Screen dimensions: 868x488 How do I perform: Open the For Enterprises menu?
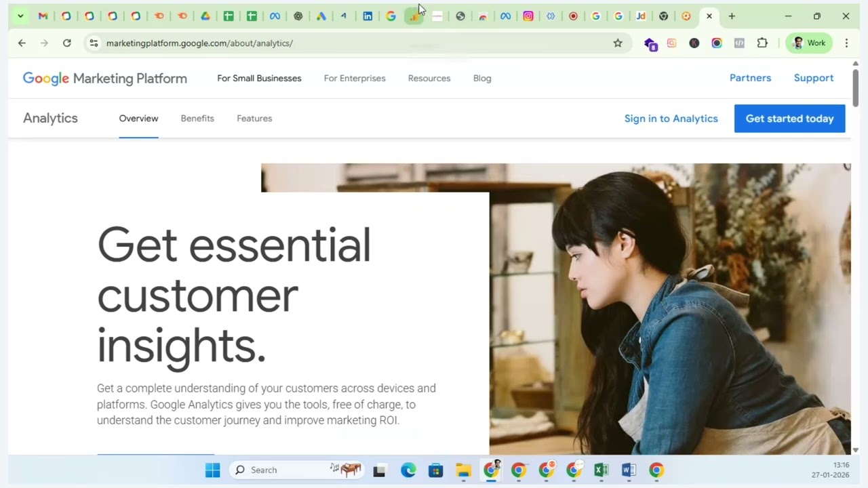[355, 78]
